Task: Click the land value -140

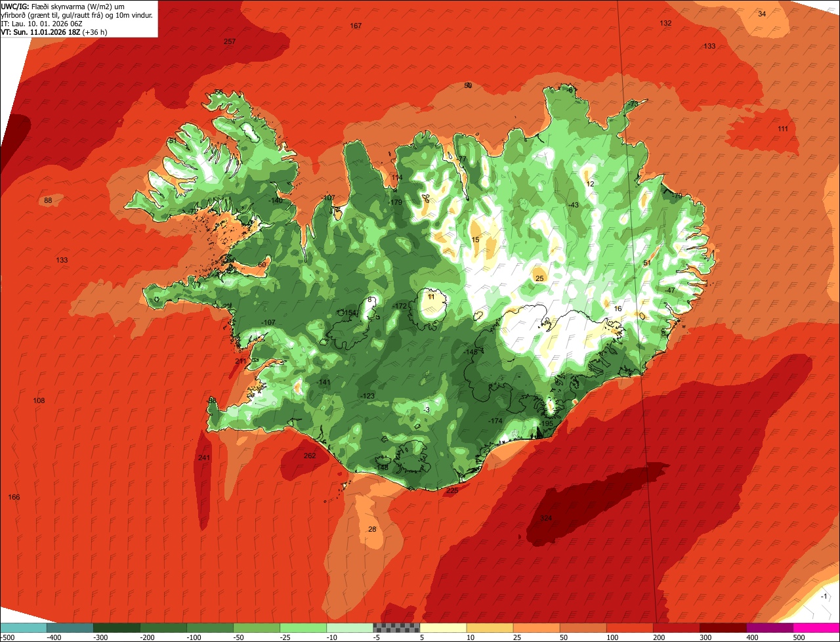Action: [x=275, y=200]
